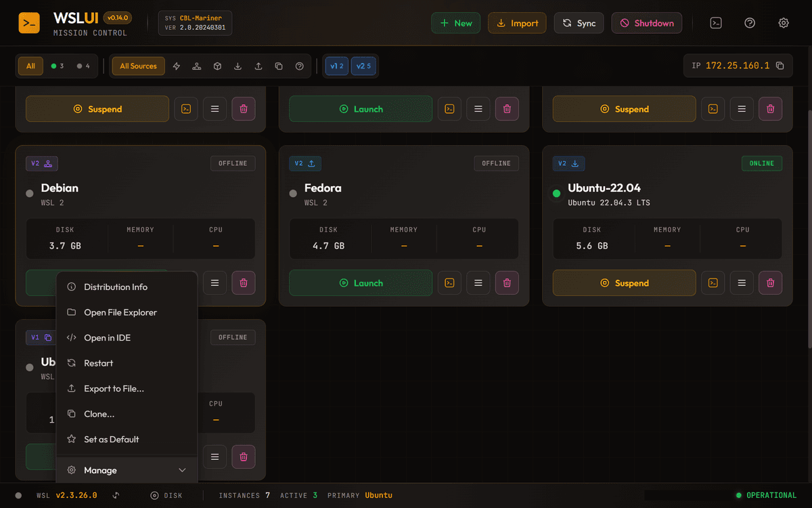This screenshot has width=812, height=508.
Task: Open the hamburger menu on the Fedora card
Action: click(x=478, y=282)
